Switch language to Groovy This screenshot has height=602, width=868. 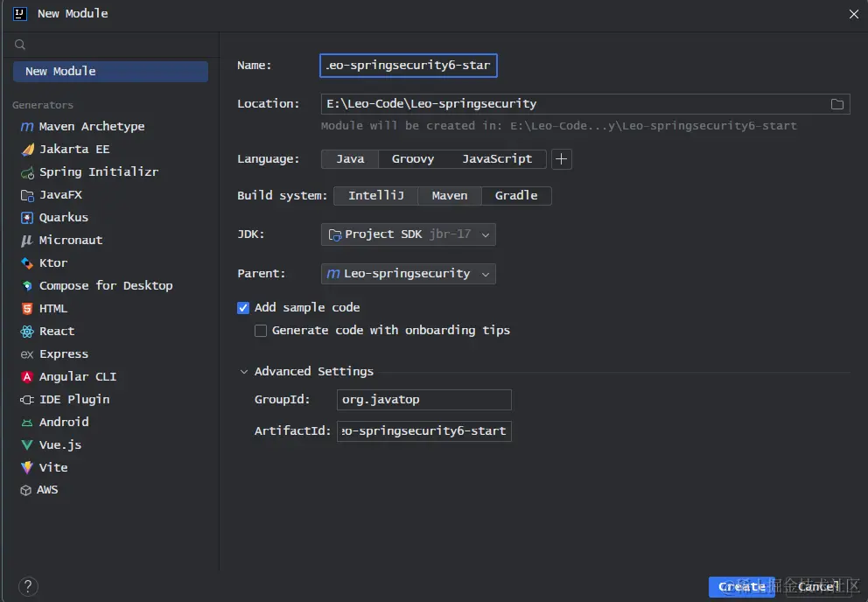(412, 159)
